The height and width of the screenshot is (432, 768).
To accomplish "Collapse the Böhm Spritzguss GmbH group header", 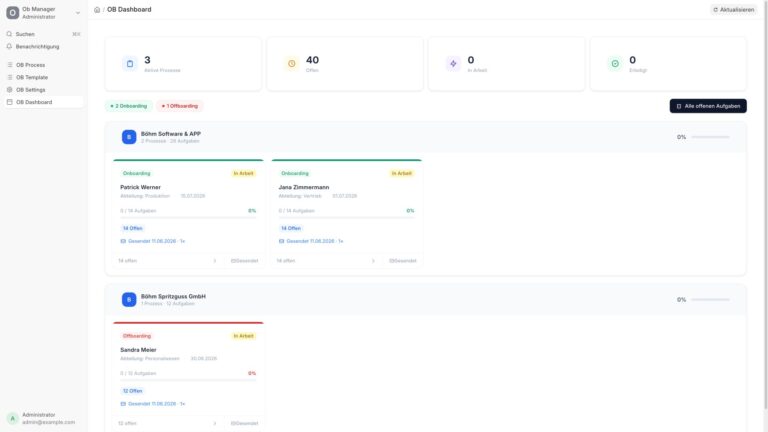I will [426, 300].
